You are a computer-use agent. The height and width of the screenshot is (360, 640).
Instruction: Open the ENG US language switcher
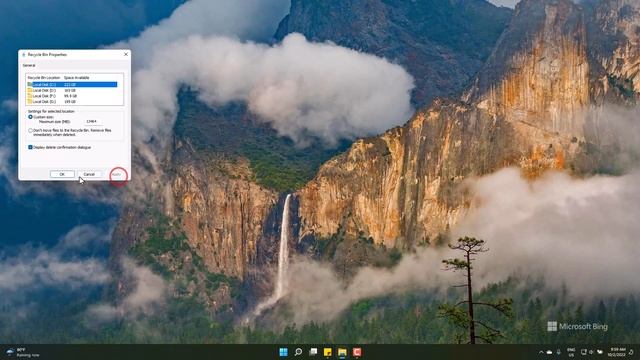571,352
